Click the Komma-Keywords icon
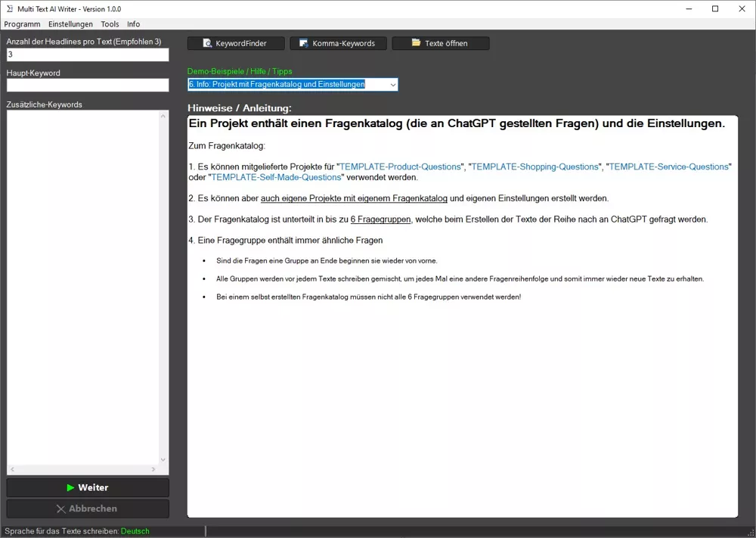Image resolution: width=756 pixels, height=538 pixels. [304, 43]
